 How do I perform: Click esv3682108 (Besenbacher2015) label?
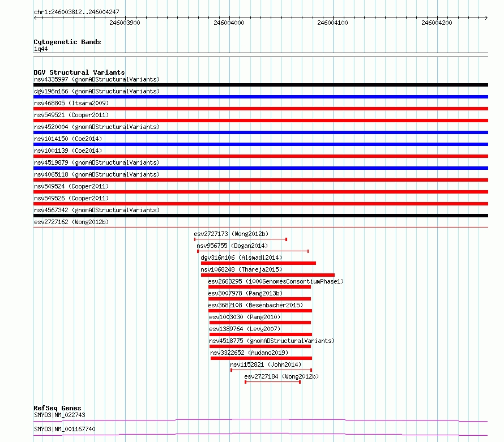255,305
